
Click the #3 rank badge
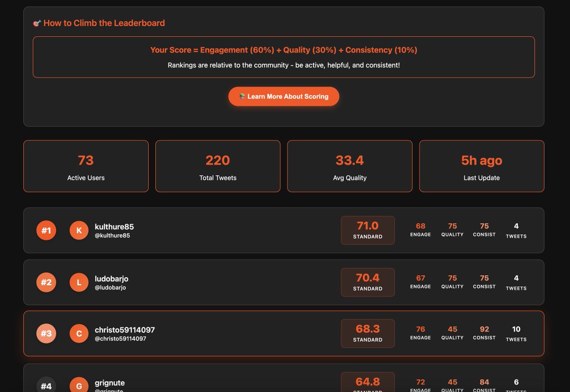(46, 334)
